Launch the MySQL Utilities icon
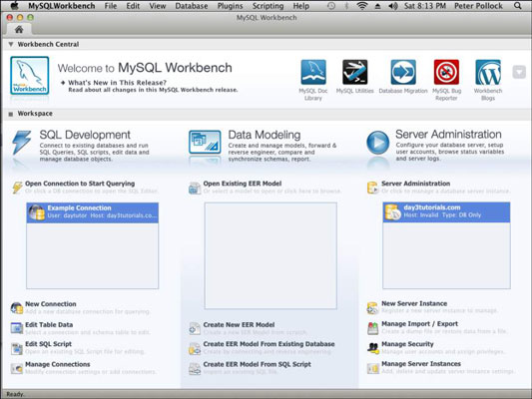This screenshot has height=399, width=532. point(355,72)
